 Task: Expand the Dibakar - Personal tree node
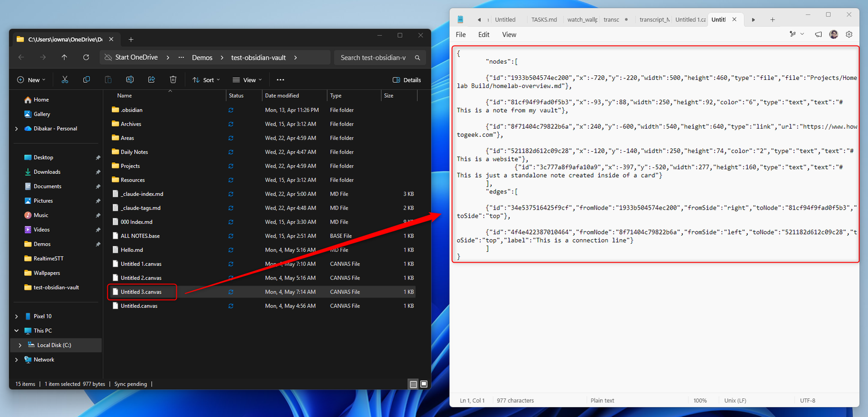16,129
